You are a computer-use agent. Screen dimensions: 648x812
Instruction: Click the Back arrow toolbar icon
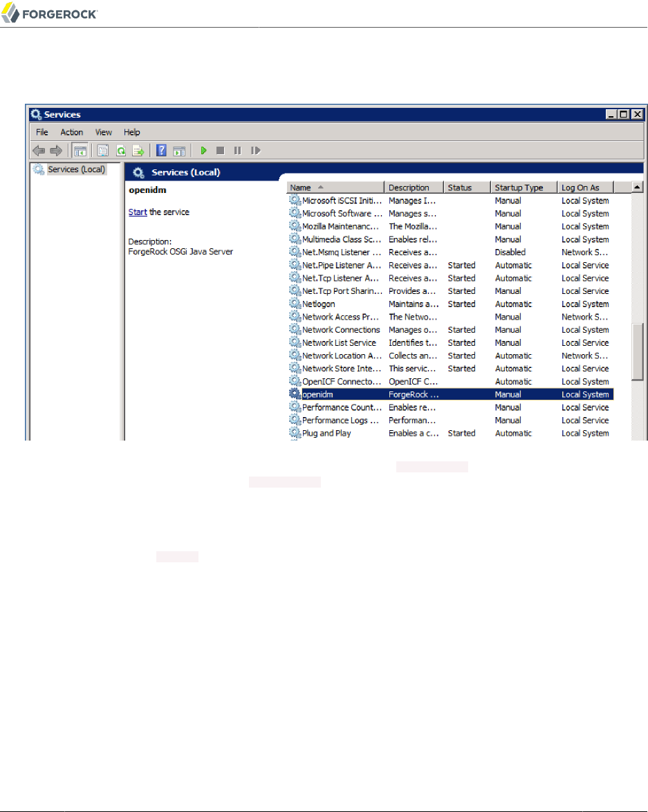38,151
